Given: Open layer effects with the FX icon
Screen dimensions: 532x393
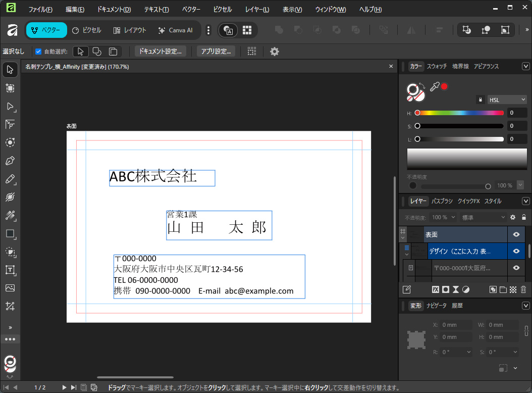Looking at the screenshot, I should tap(436, 289).
